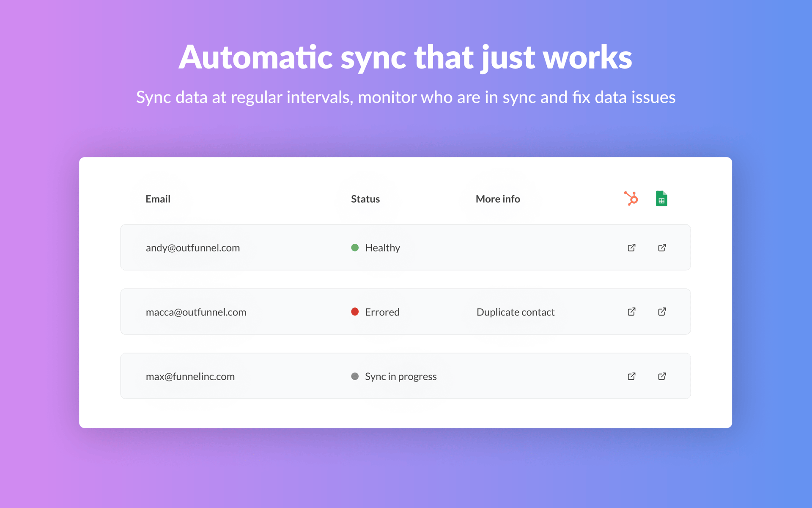This screenshot has width=812, height=508.
Task: Click the green Healthy status dot
Action: [x=355, y=248]
